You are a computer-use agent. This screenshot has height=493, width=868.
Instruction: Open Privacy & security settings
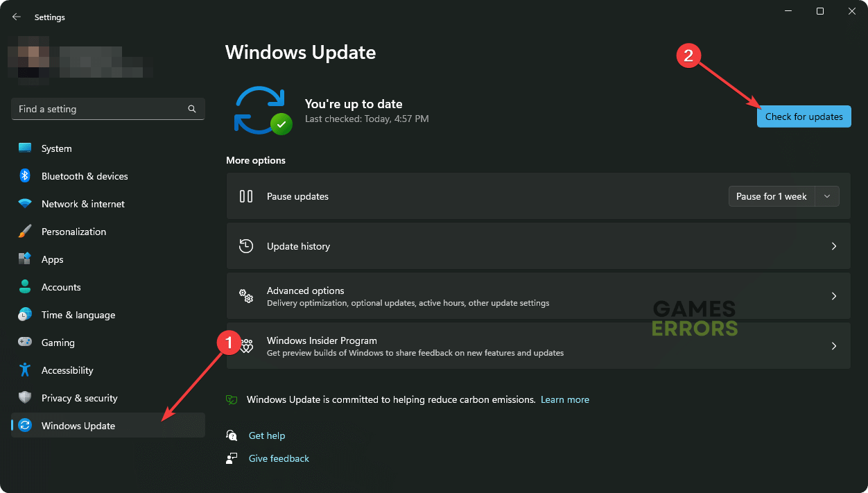coord(108,398)
